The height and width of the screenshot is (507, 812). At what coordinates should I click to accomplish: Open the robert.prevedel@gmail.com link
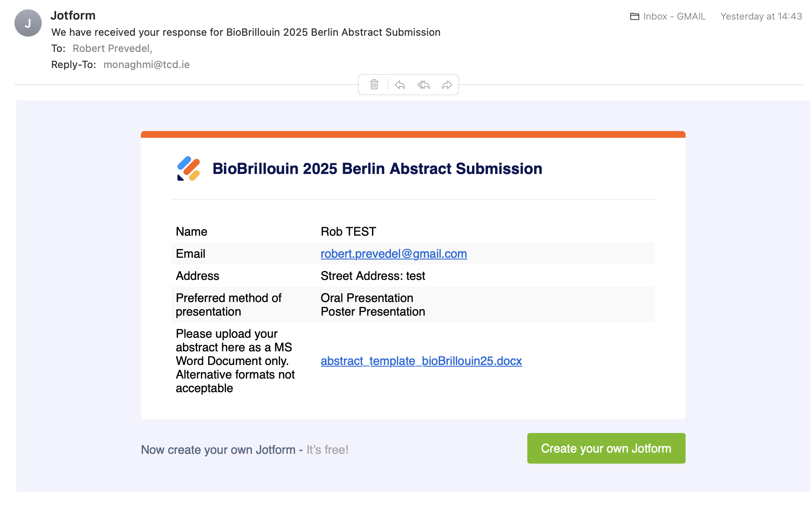(394, 254)
